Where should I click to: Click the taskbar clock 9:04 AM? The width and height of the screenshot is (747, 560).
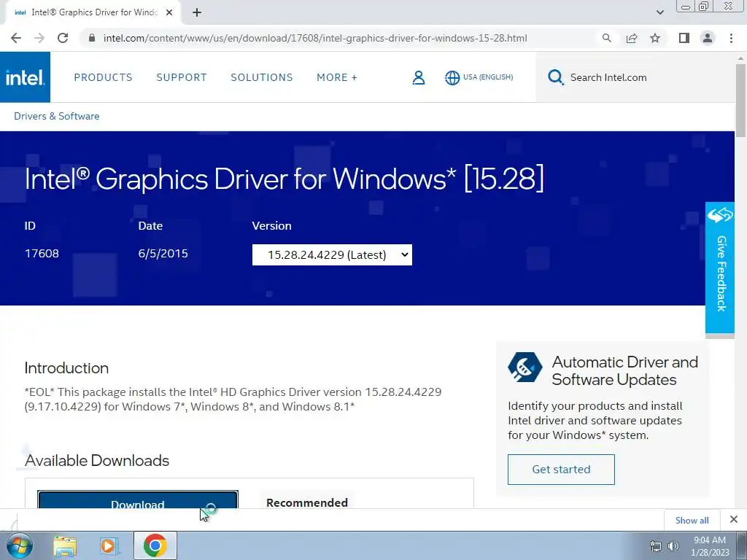[x=709, y=540]
